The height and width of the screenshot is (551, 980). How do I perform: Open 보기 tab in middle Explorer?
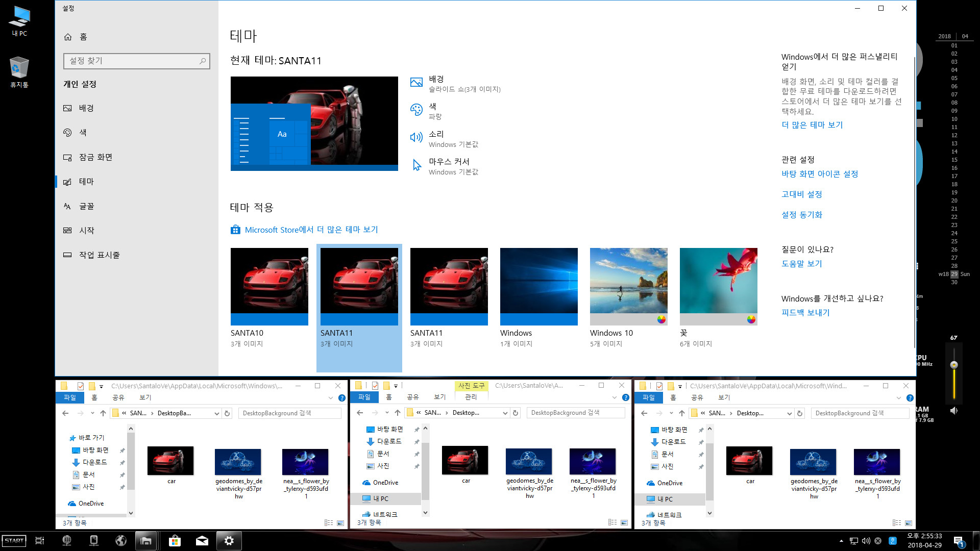[x=440, y=397]
